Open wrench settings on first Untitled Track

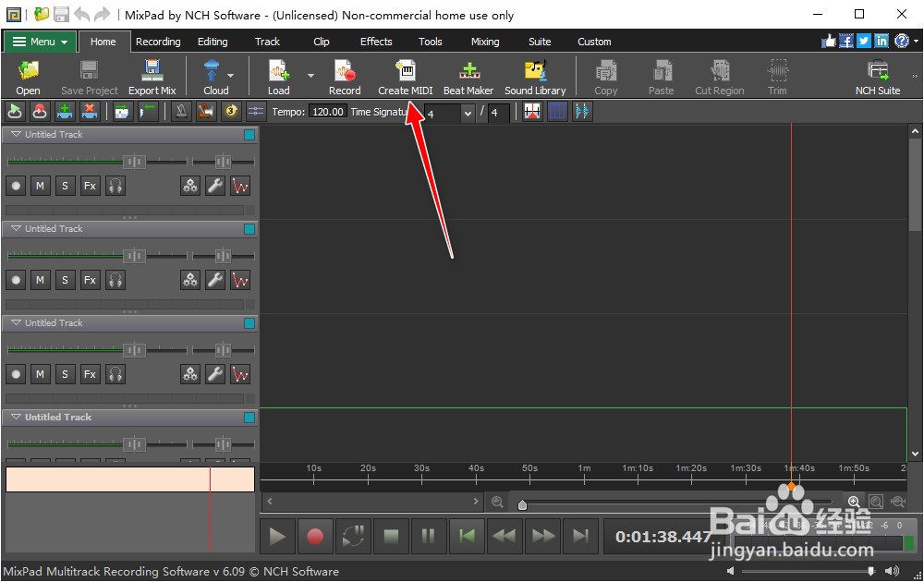click(x=215, y=186)
